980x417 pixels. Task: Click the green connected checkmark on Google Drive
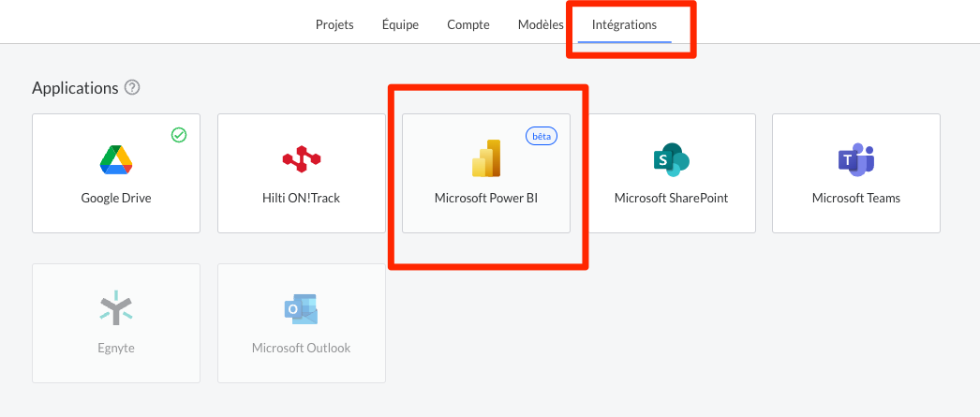179,135
